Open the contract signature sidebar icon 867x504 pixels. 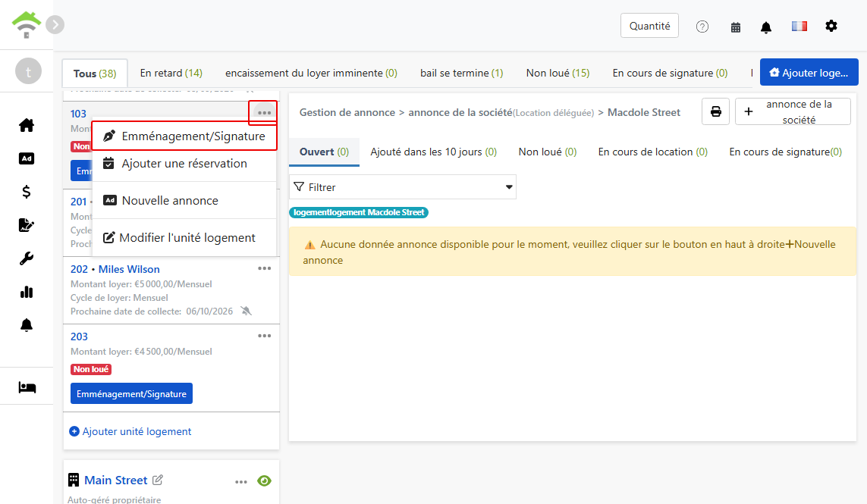27,225
